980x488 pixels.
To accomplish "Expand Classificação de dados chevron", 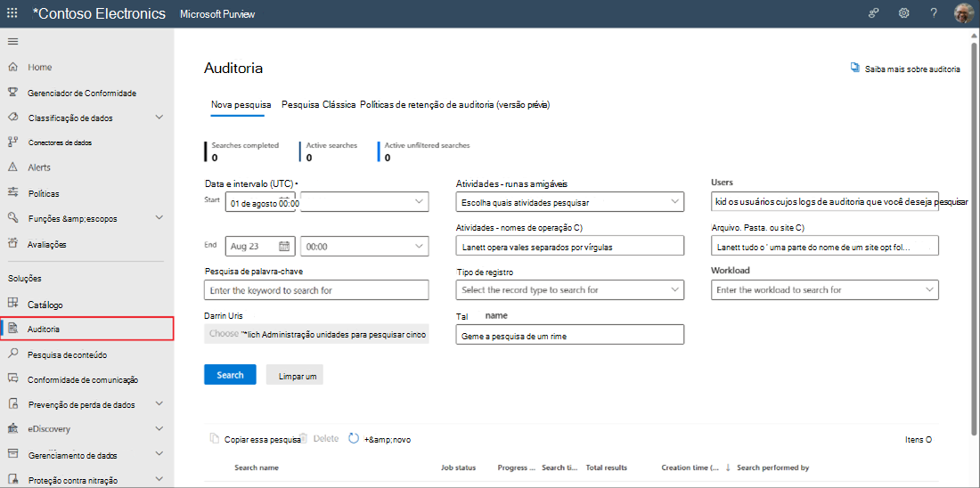I will coord(159,118).
